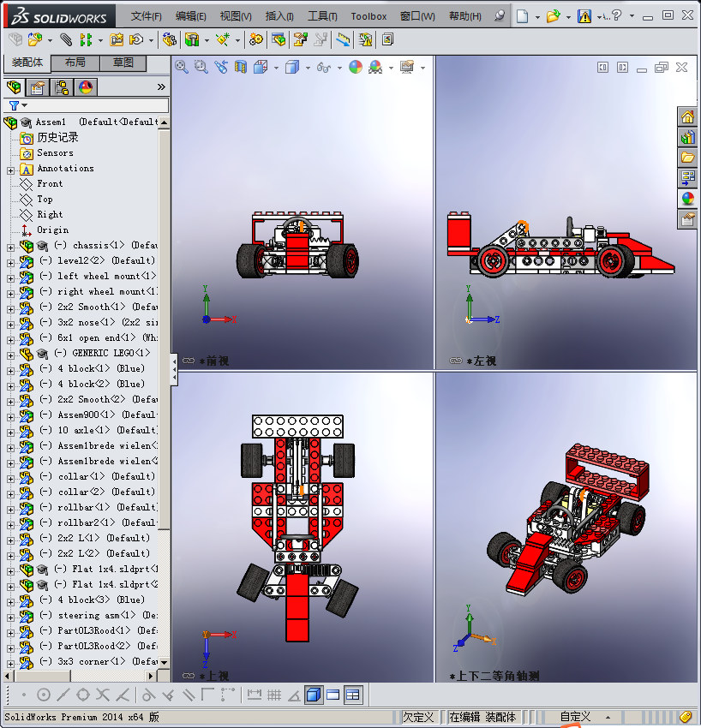Click the 欠定义 status bar text
701x728 pixels.
click(x=418, y=717)
